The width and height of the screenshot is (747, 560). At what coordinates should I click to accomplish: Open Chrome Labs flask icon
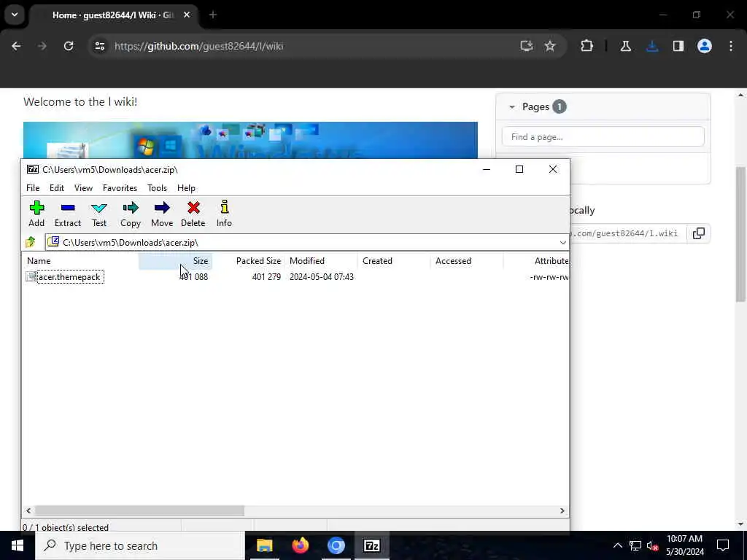625,46
